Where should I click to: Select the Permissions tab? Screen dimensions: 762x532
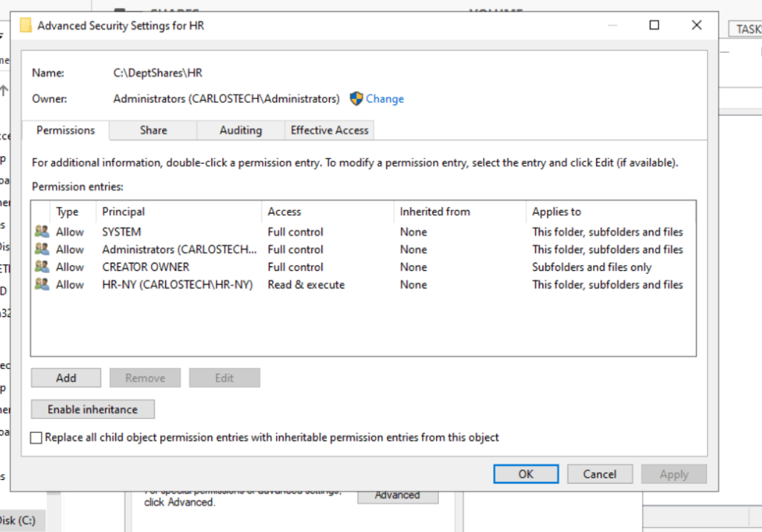pos(65,130)
